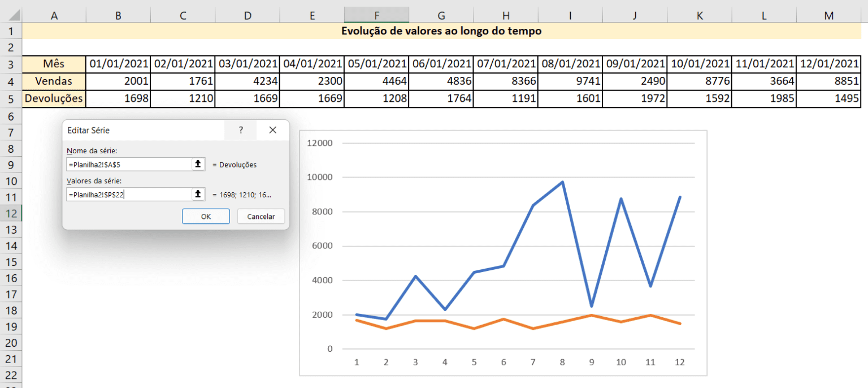Select the cell with date 09/01/2021
This screenshot has width=868, height=388.
tap(635, 64)
